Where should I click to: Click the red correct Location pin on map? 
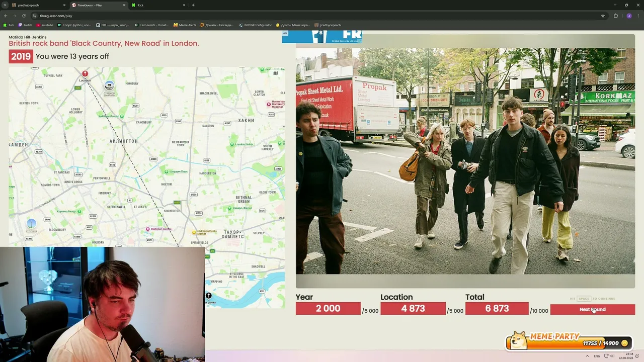(x=85, y=74)
